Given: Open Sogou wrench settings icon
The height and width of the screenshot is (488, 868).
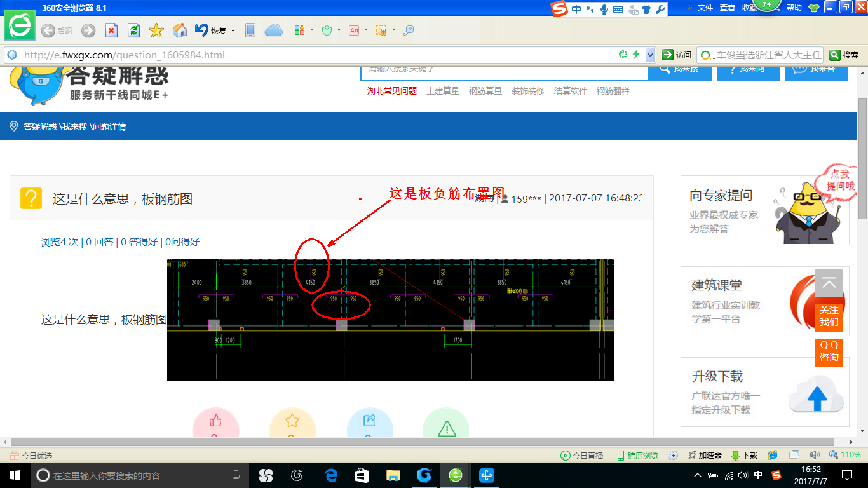Looking at the screenshot, I should [660, 10].
